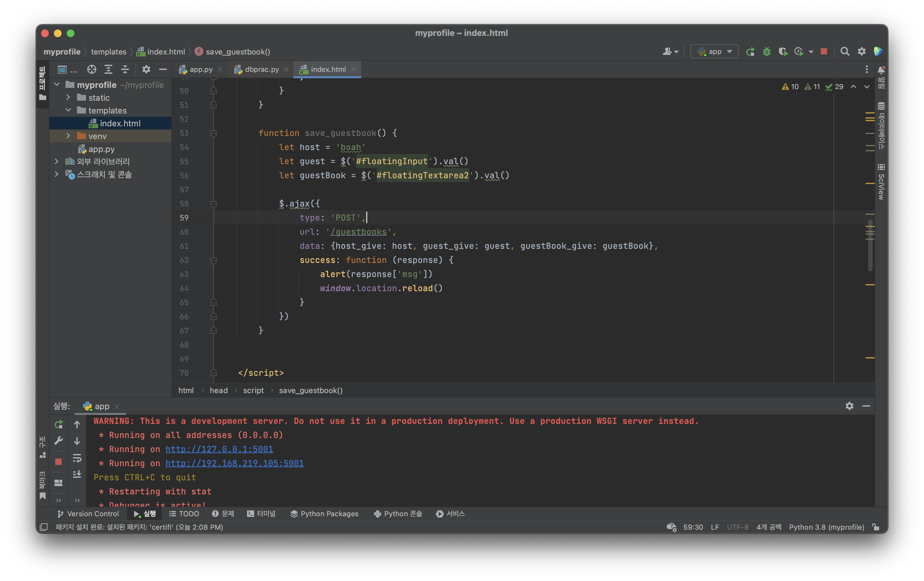Toggle soft-wrap in the run console
Screen dimensions: 924x581
[77, 458]
